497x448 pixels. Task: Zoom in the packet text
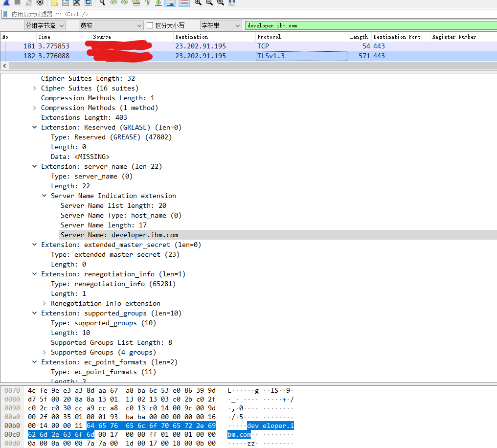coord(198,2)
